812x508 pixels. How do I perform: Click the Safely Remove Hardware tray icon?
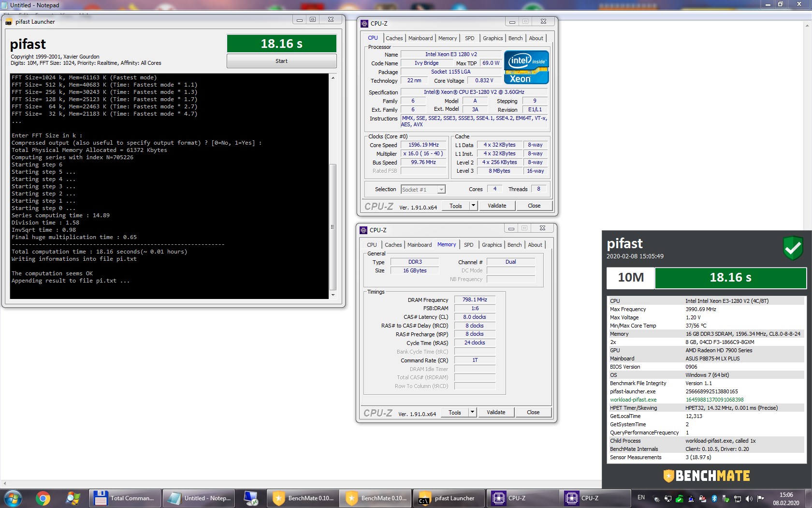(x=725, y=498)
